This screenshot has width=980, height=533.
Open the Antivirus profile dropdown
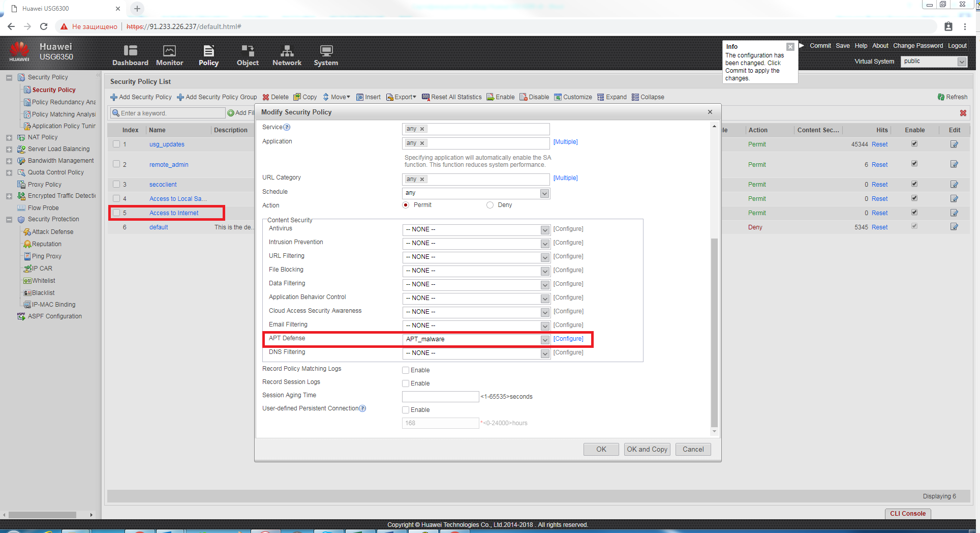tap(544, 230)
